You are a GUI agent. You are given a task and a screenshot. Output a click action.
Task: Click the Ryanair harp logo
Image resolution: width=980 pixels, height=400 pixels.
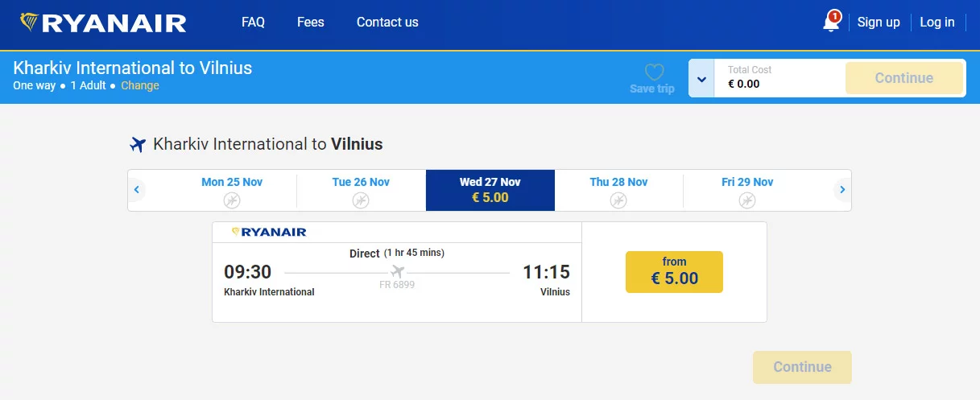click(30, 23)
